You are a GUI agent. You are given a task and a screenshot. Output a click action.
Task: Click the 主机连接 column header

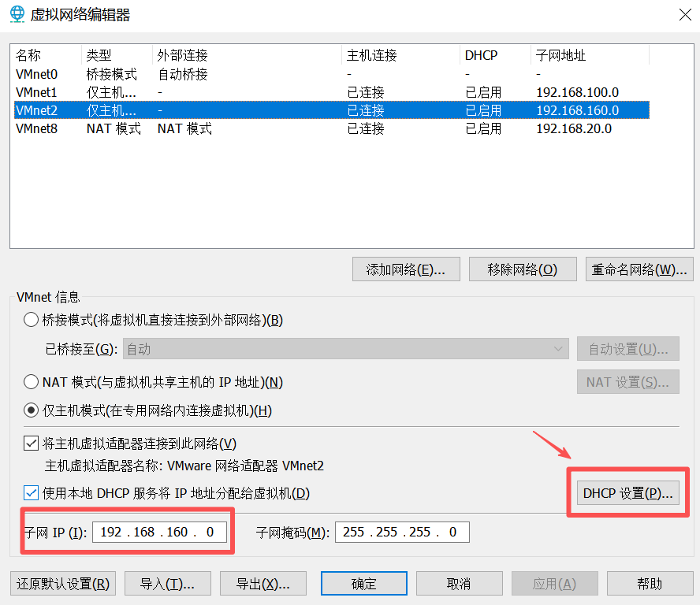(400, 55)
